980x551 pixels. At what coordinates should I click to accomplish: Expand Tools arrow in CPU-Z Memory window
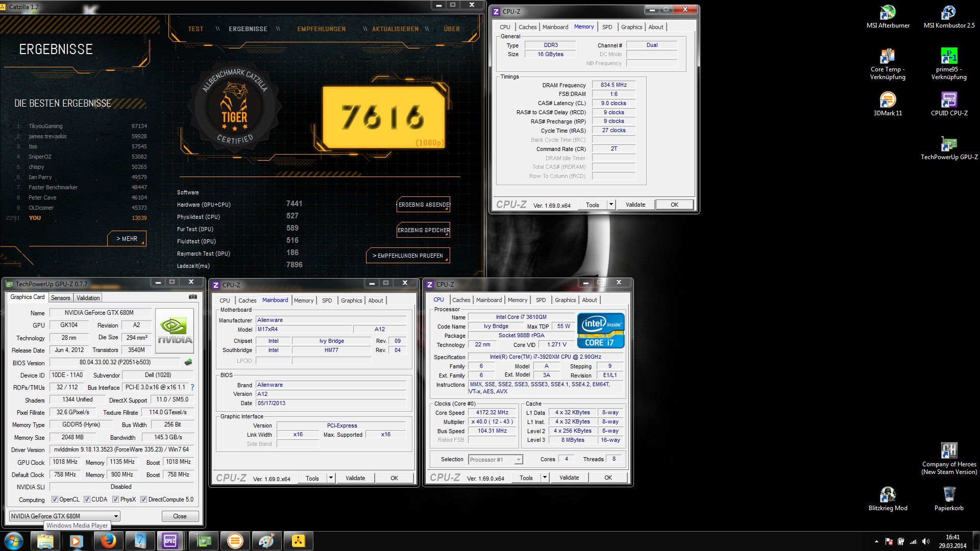(x=610, y=205)
